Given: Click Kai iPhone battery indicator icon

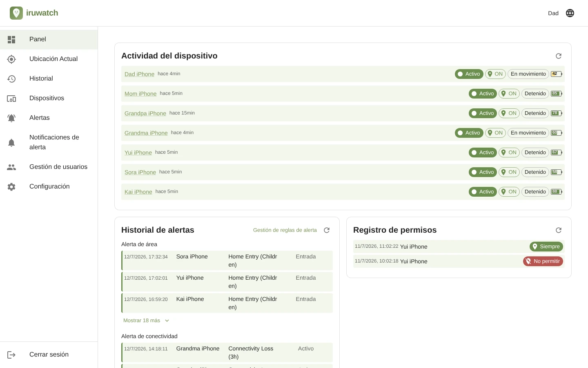Looking at the screenshot, I should [x=557, y=192].
